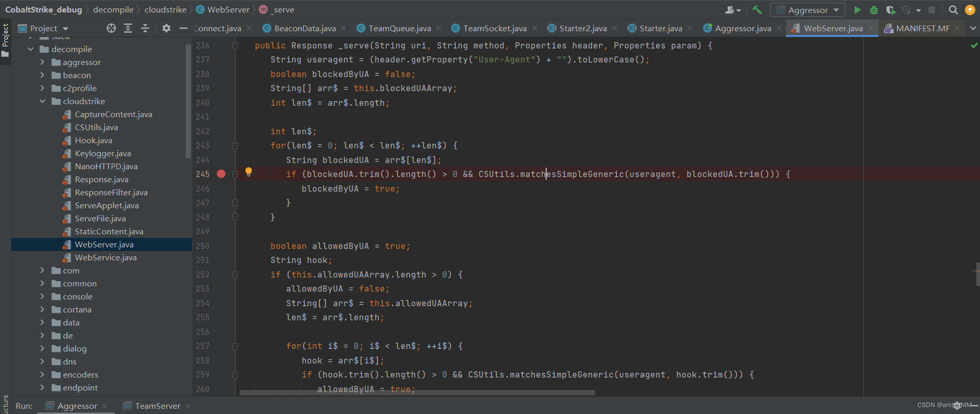The width and height of the screenshot is (980, 414).
Task: Click cloudstrike breadcrumb
Action: point(165,9)
